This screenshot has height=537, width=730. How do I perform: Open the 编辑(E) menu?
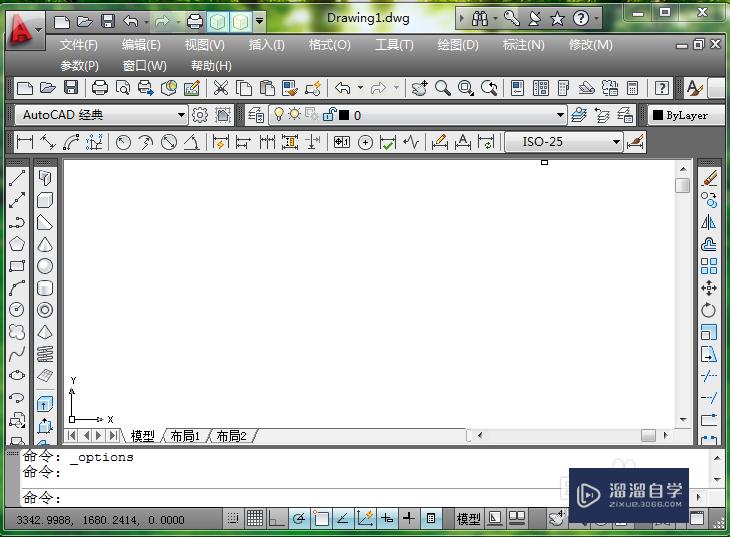click(x=141, y=45)
